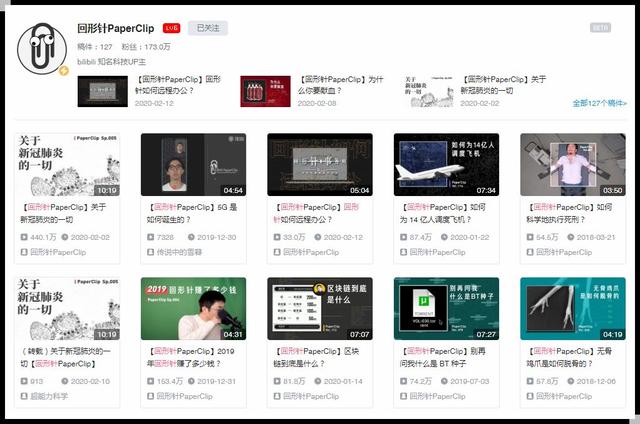Open uploader name 超能力科学
This screenshot has height=424, width=640.
tap(49, 396)
